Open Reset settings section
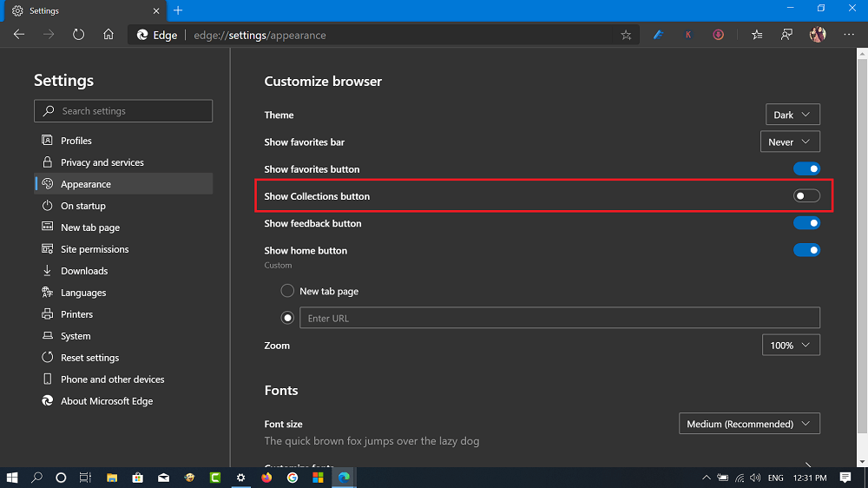 (x=123, y=357)
